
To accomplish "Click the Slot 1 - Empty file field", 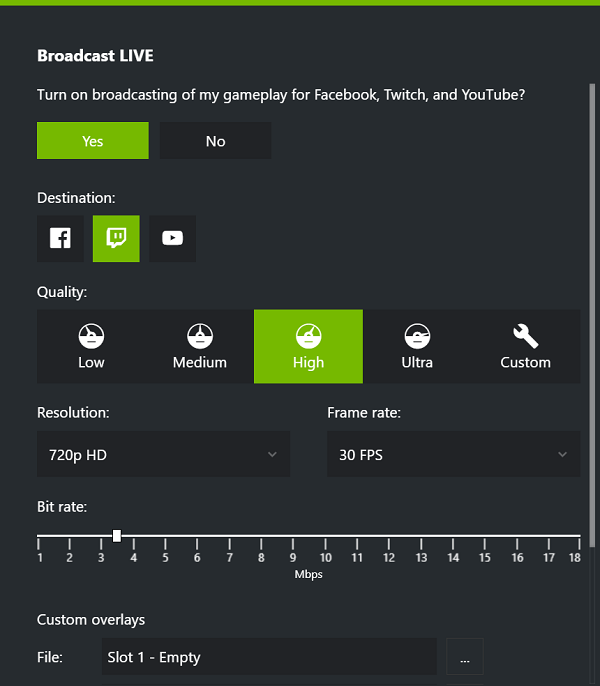I will (x=269, y=657).
